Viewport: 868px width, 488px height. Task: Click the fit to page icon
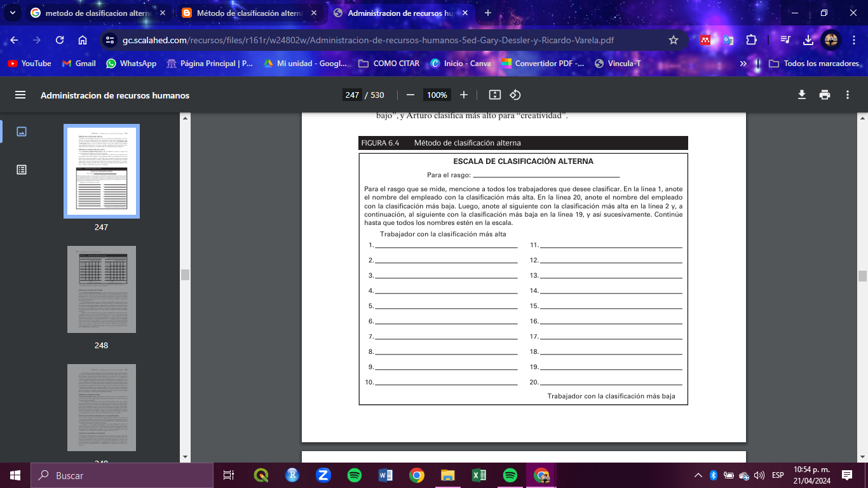tap(495, 95)
